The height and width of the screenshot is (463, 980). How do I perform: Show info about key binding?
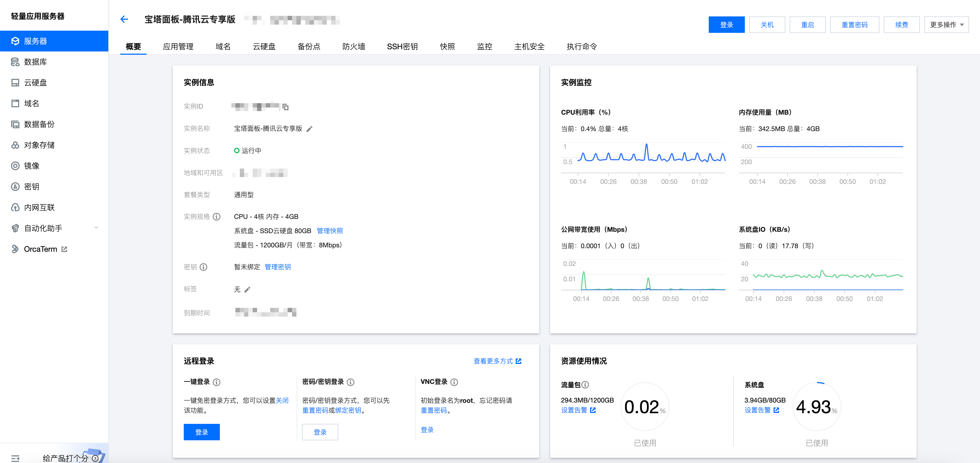pos(203,267)
